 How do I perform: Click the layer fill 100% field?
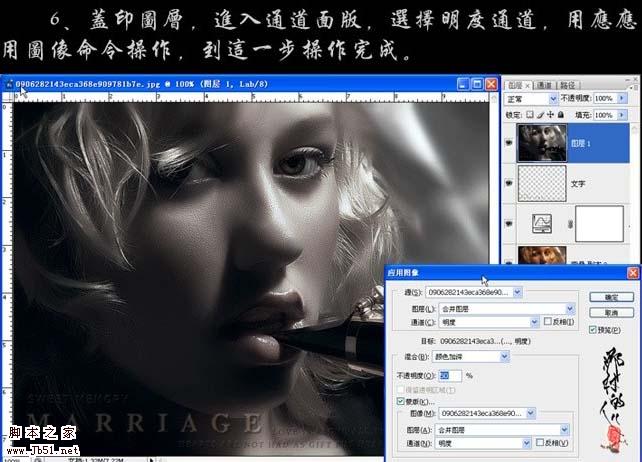(x=605, y=115)
